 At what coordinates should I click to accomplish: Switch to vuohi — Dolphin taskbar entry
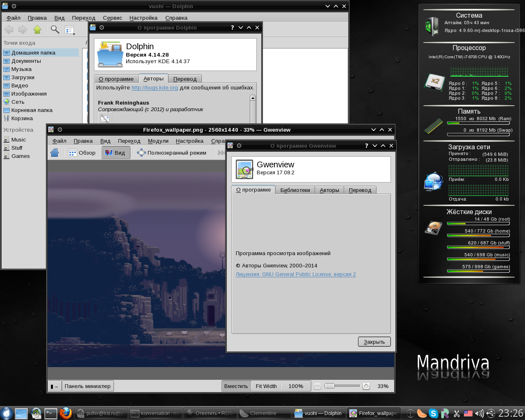[320, 413]
